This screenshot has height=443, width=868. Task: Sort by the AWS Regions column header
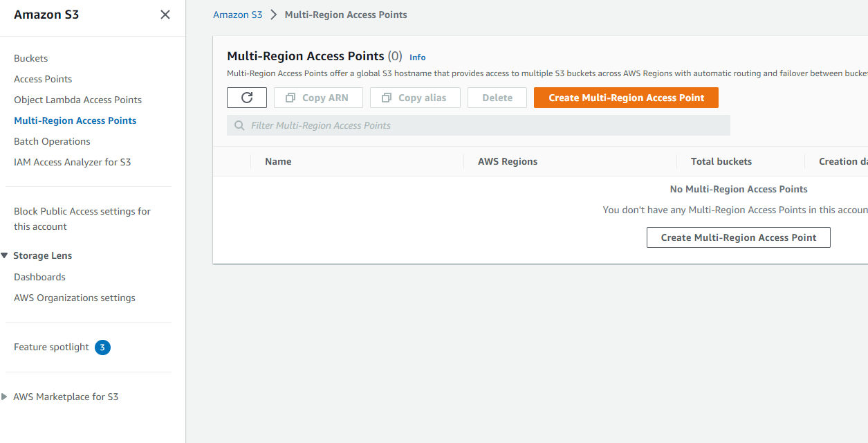[508, 161]
